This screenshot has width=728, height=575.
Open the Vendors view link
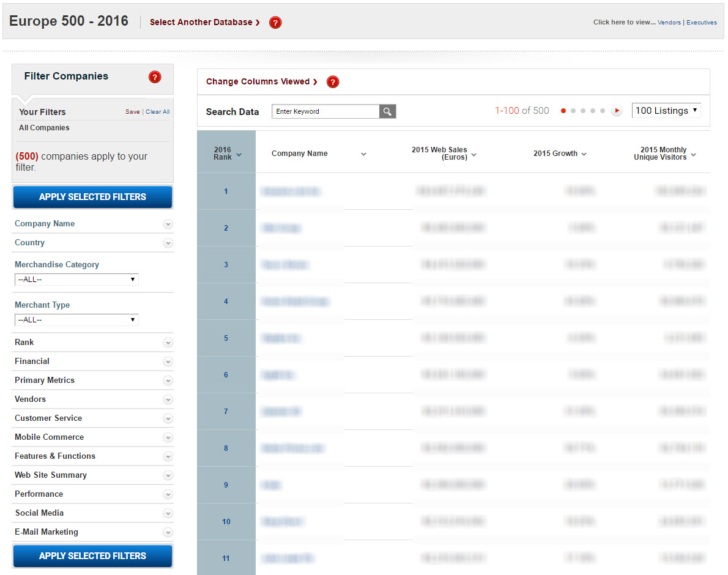coord(669,22)
